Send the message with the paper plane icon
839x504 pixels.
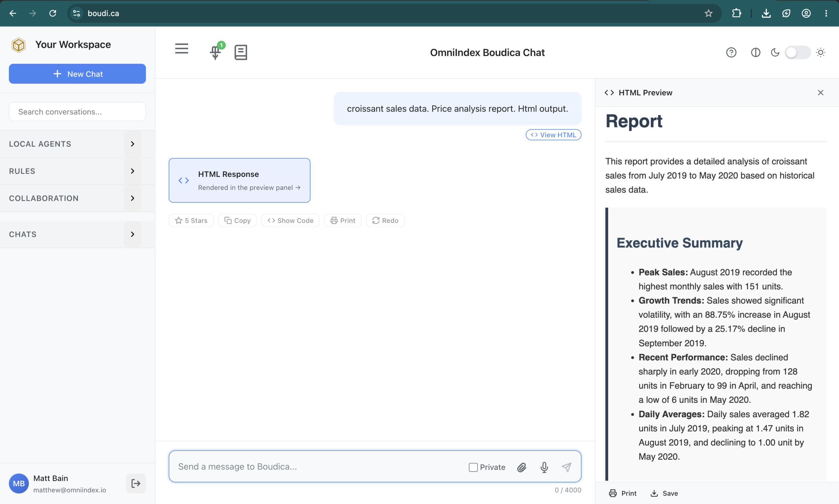click(566, 467)
